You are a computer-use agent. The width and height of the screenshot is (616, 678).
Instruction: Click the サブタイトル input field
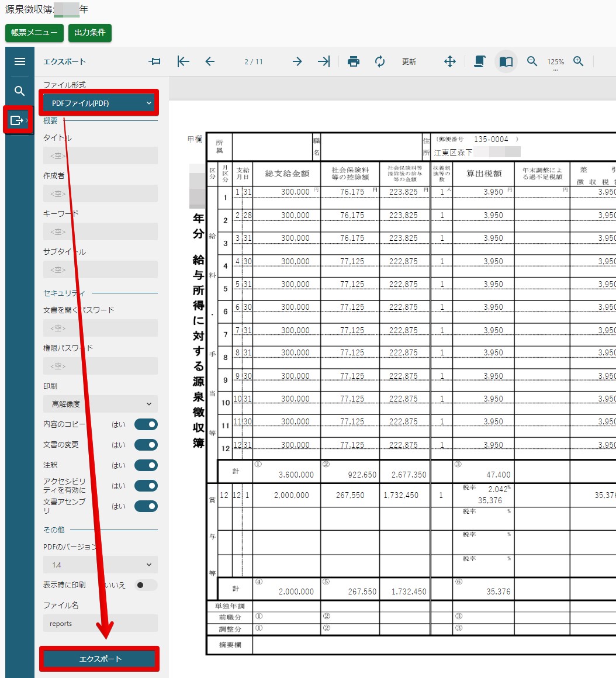101,270
